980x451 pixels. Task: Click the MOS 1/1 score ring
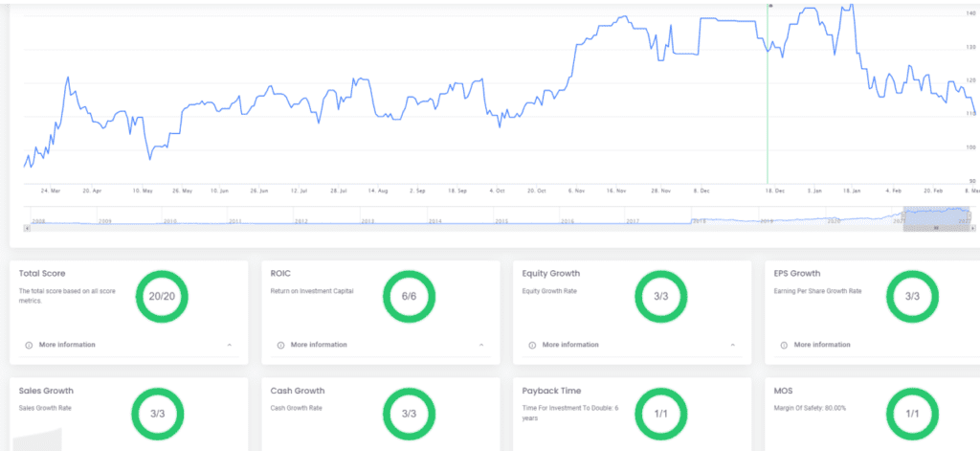pos(912,413)
